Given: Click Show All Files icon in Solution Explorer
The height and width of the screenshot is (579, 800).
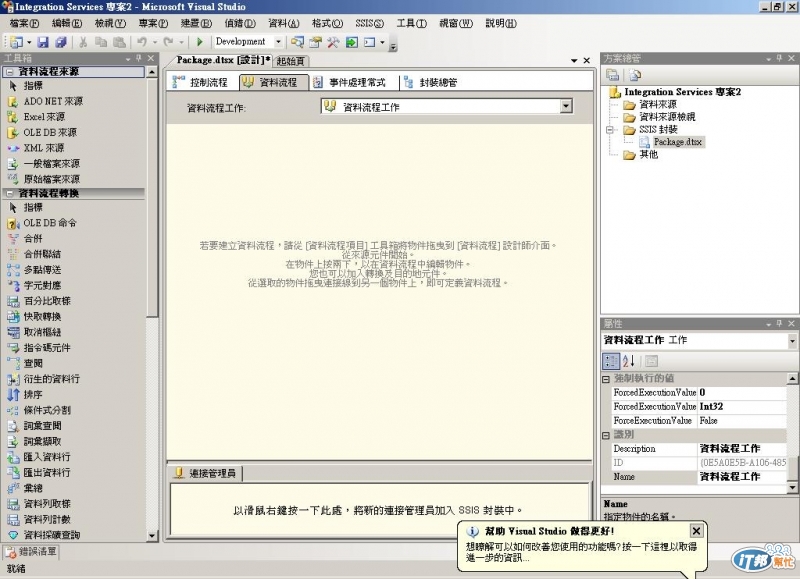Looking at the screenshot, I should click(x=634, y=75).
